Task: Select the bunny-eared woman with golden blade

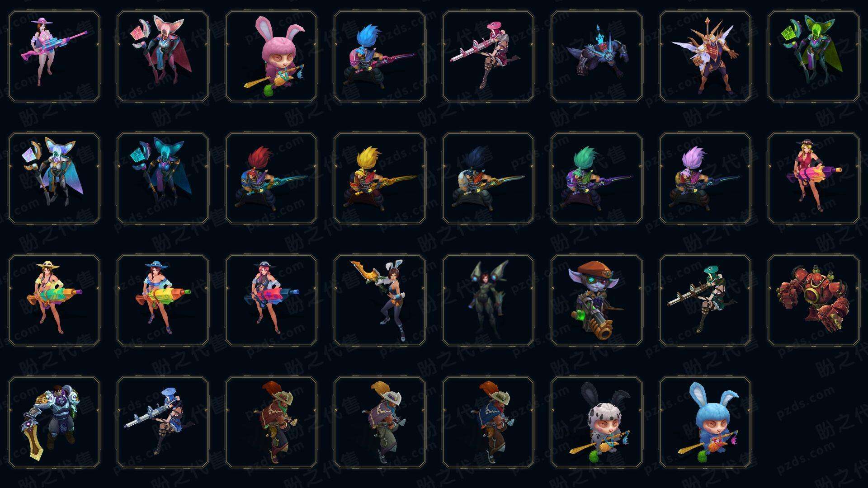Action: click(x=380, y=300)
